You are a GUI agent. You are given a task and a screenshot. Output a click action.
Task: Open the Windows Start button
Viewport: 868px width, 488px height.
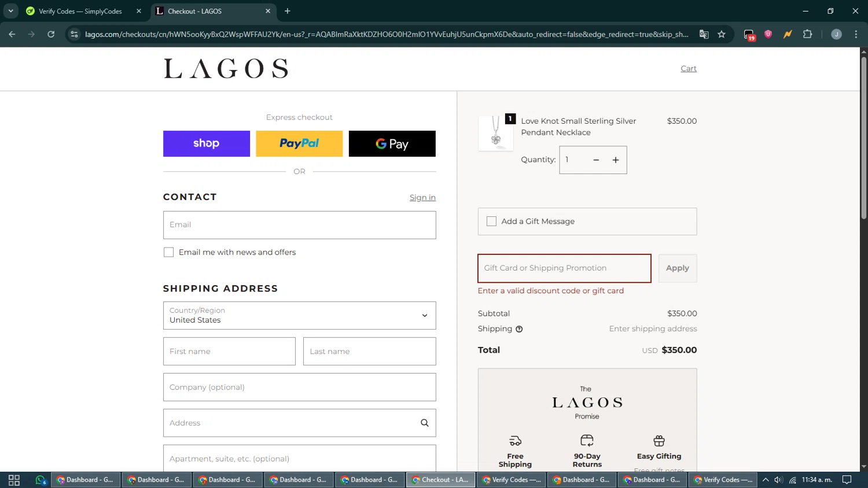14,480
